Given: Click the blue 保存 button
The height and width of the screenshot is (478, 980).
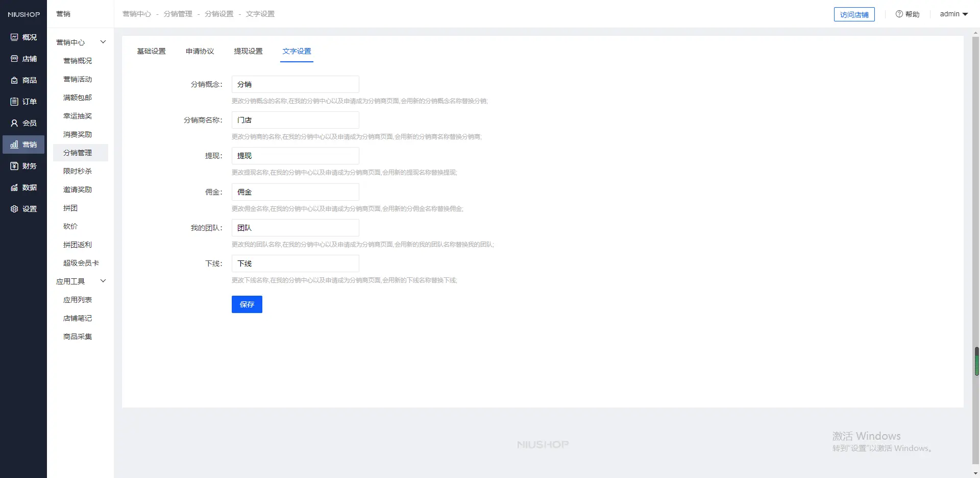Looking at the screenshot, I should [247, 304].
